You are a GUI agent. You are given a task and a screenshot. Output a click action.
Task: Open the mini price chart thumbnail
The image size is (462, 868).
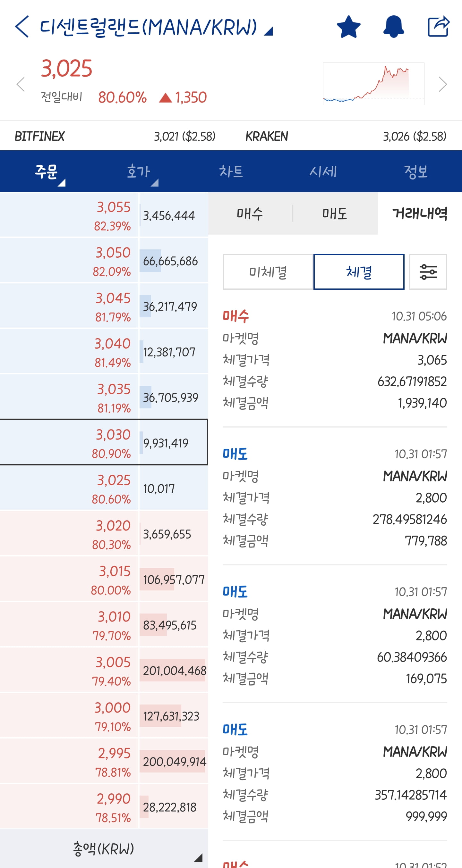click(x=374, y=84)
